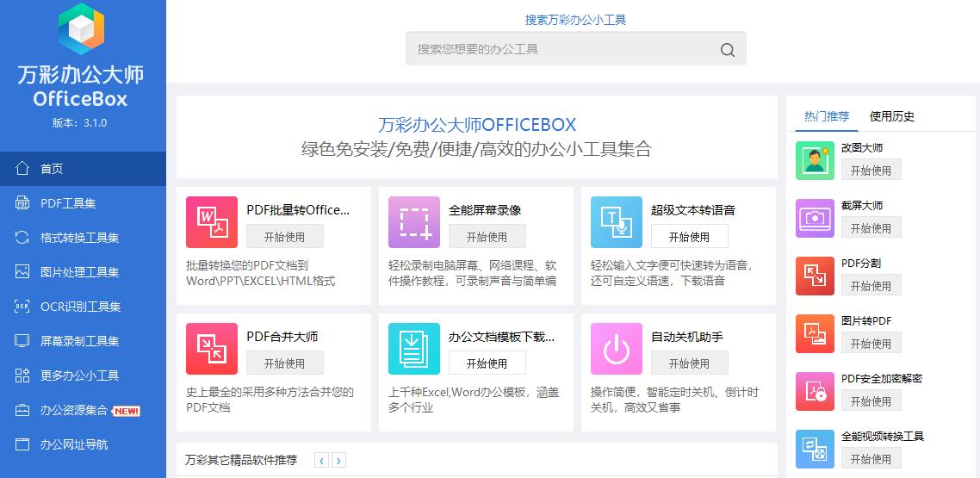Viewport: 980px width, 478px height.
Task: Open 格式转换工具集 in the sidebar
Action: pyautogui.click(x=84, y=238)
